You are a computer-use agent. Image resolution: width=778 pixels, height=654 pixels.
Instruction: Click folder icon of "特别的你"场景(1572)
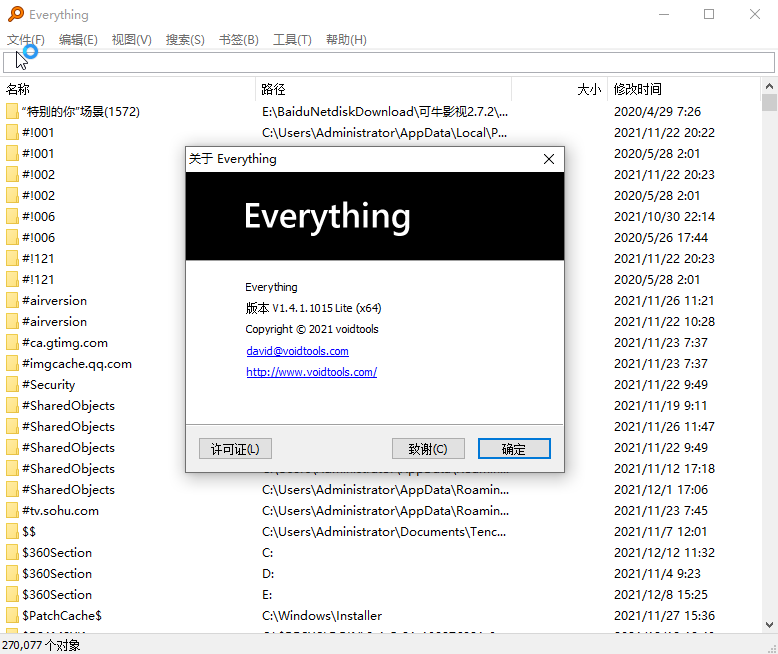click(x=12, y=112)
